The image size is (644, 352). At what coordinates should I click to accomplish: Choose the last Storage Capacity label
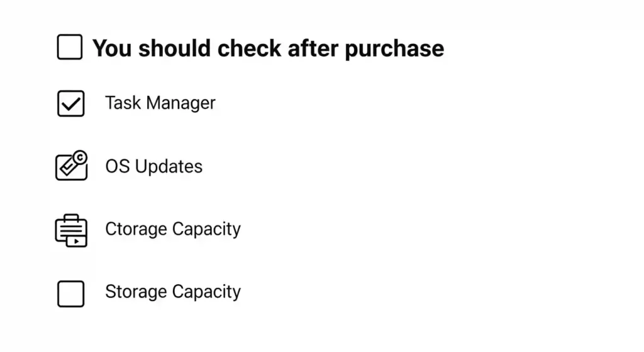(x=173, y=292)
